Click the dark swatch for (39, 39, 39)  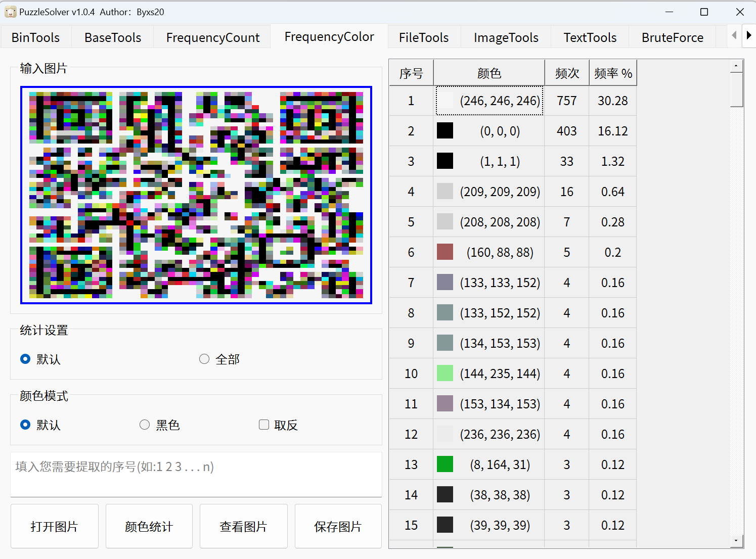tap(445, 525)
